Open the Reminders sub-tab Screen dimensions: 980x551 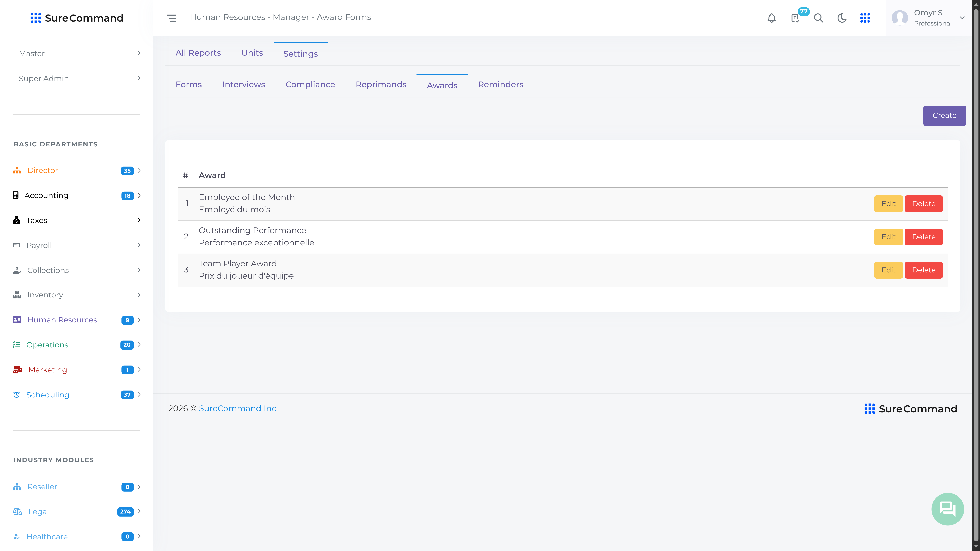click(x=501, y=84)
